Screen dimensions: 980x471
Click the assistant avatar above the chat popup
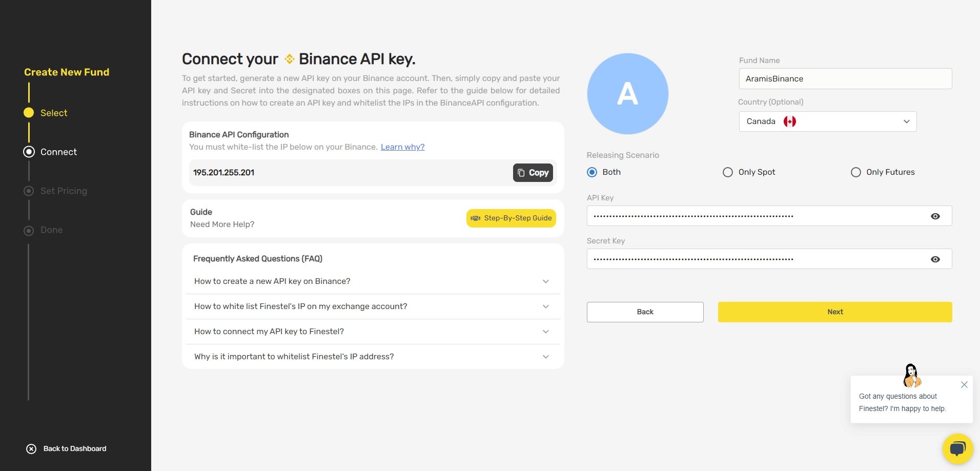912,376
